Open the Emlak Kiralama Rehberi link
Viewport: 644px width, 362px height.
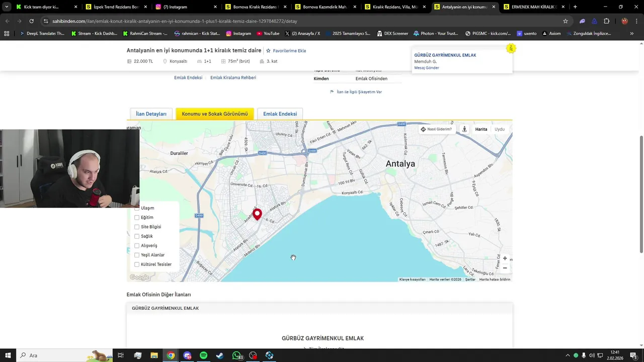233,78
